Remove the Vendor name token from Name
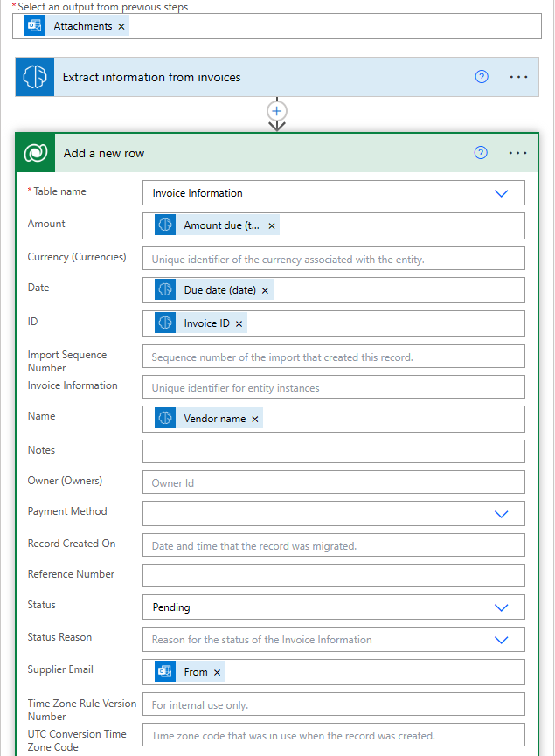Screen dimensions: 555x756 (x=255, y=419)
